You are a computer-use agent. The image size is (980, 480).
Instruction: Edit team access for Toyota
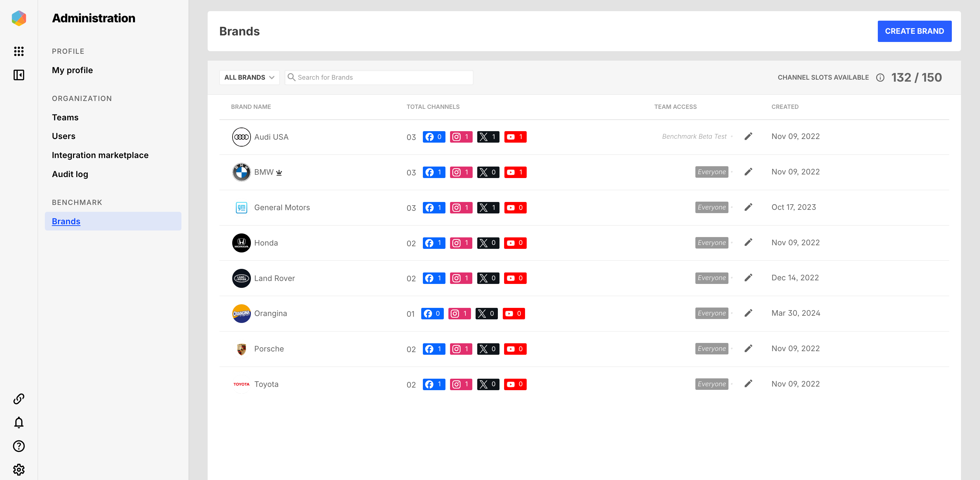748,384
